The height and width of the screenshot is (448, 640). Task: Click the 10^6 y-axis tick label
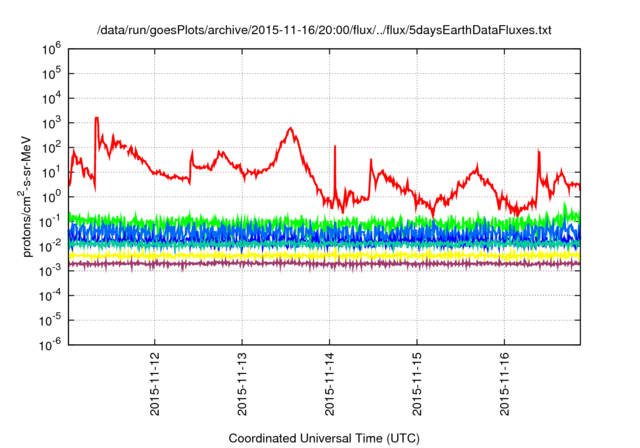pyautogui.click(x=51, y=49)
